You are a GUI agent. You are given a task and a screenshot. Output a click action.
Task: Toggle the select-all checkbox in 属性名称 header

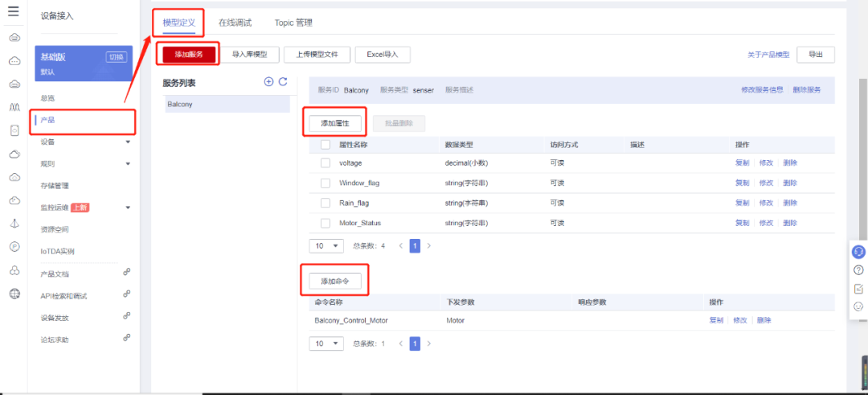325,145
